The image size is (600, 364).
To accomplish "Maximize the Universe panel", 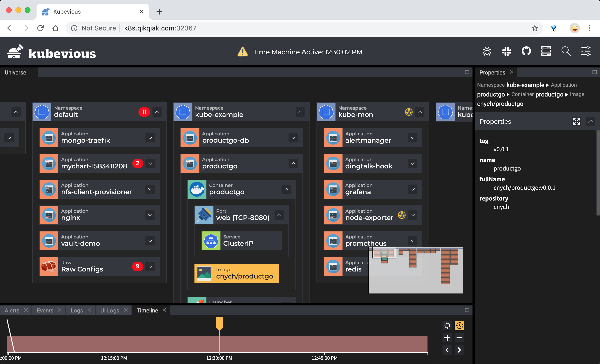I will [x=467, y=72].
